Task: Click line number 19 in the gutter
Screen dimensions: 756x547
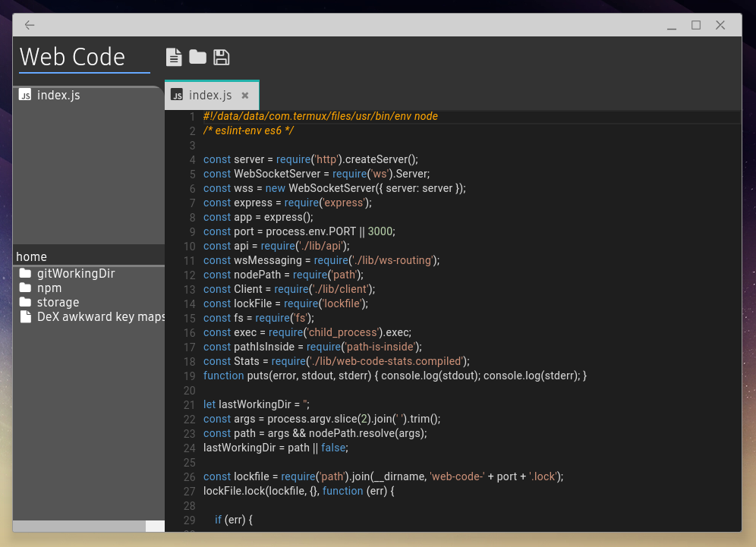Action: click(x=189, y=376)
